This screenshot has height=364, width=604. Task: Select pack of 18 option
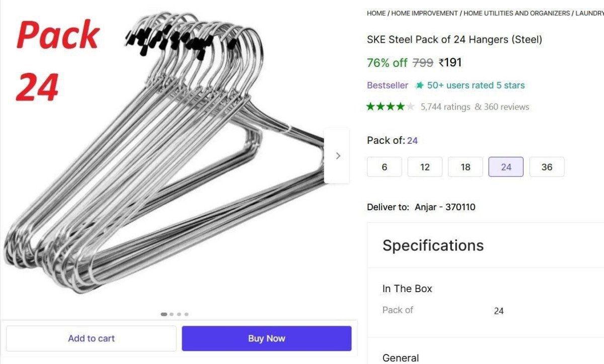[x=466, y=167]
